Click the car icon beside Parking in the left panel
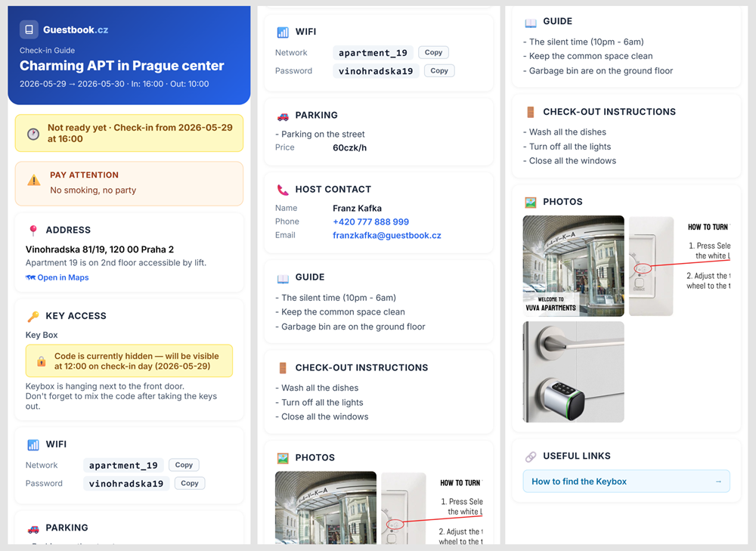Image resolution: width=756 pixels, height=551 pixels. pos(33,529)
